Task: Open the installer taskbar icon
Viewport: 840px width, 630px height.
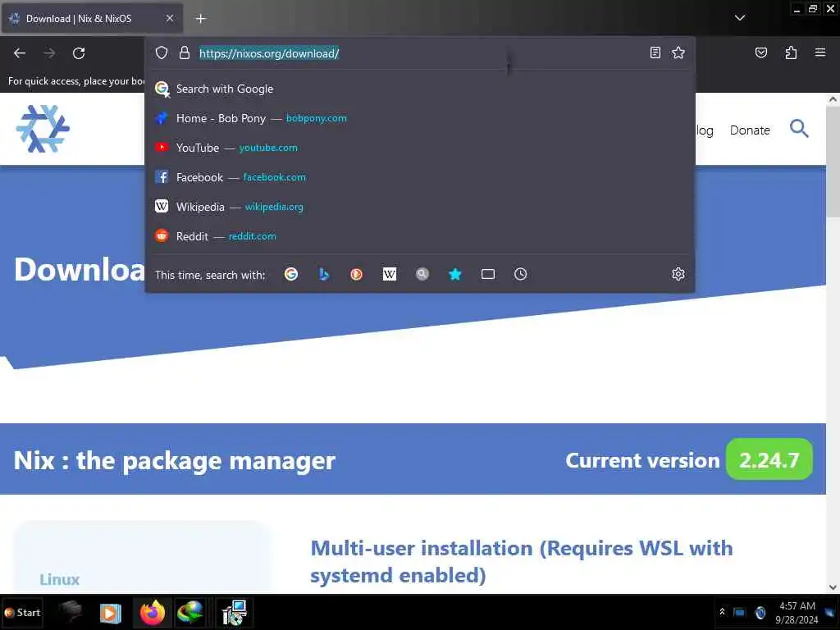Action: [234, 612]
